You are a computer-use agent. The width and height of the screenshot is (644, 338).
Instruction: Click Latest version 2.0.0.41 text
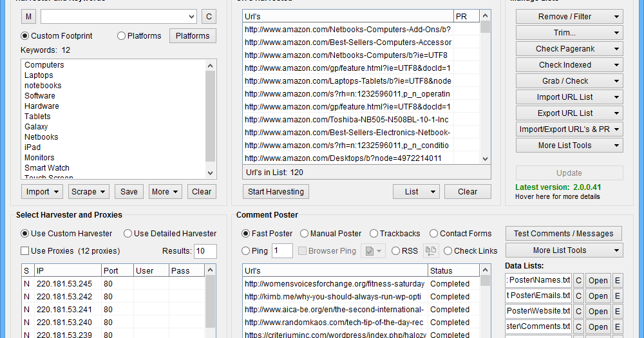(558, 187)
